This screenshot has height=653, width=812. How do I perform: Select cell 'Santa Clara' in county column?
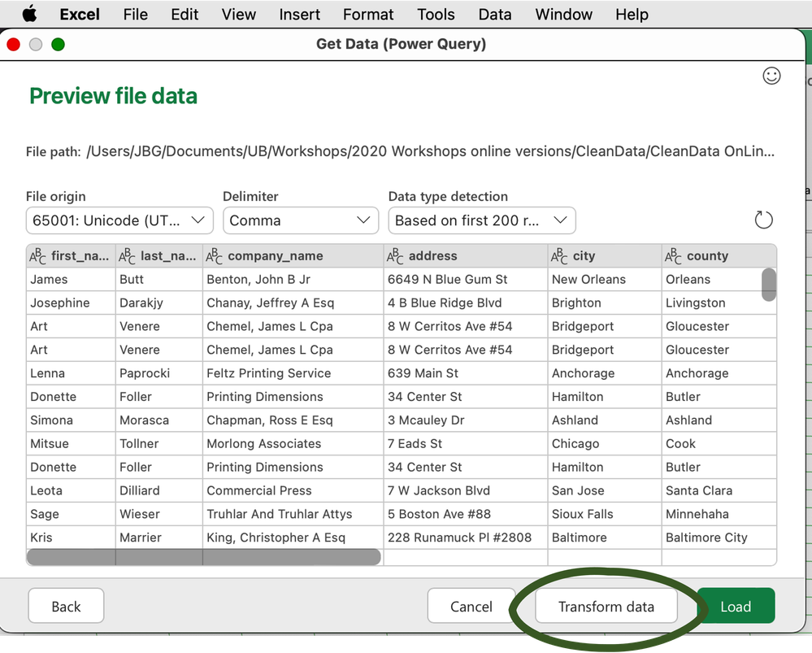pyautogui.click(x=719, y=490)
